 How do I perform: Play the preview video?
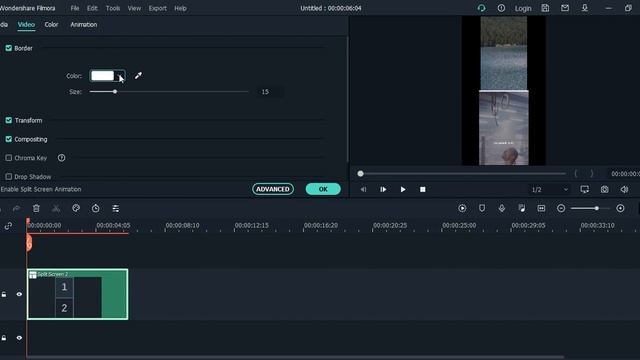(x=403, y=189)
